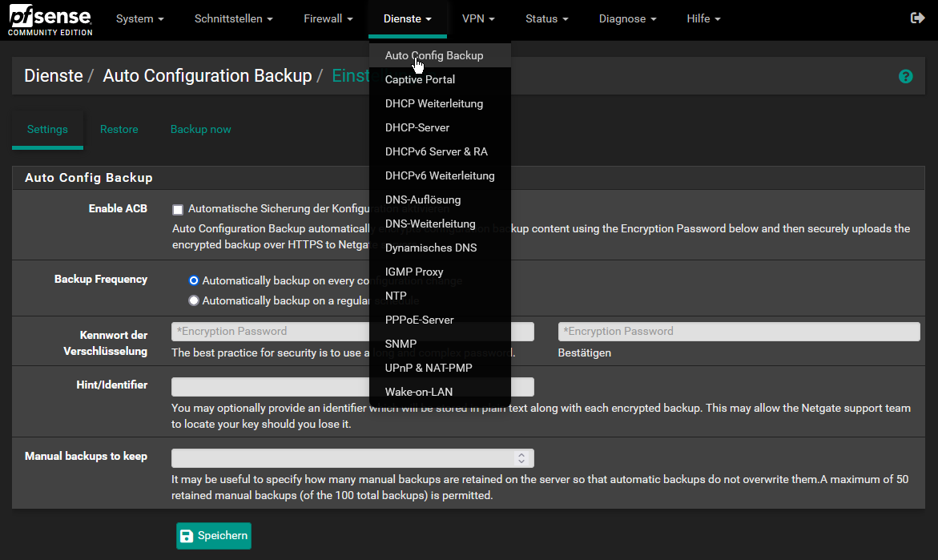
Task: Select IGMP Proxy menu item
Action: pos(440,272)
